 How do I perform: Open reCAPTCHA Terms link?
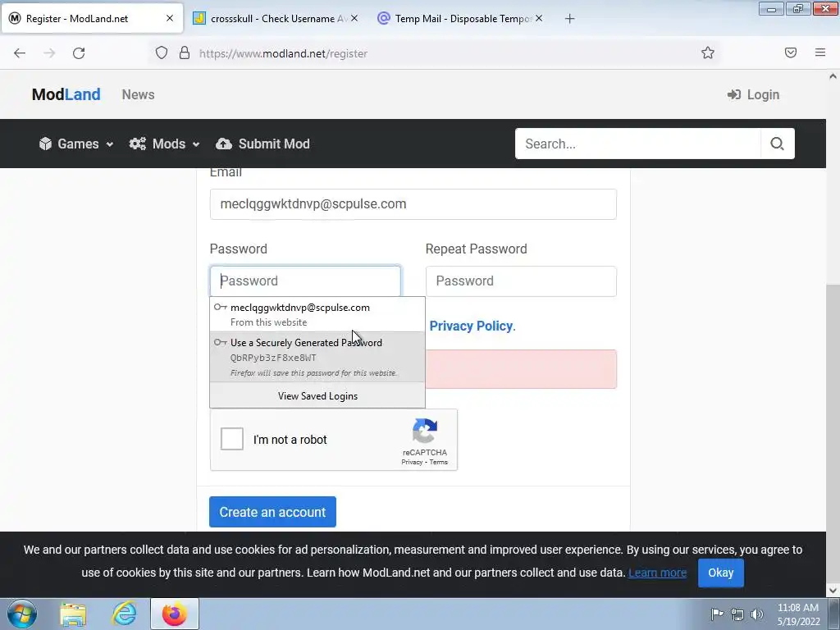[438, 463]
